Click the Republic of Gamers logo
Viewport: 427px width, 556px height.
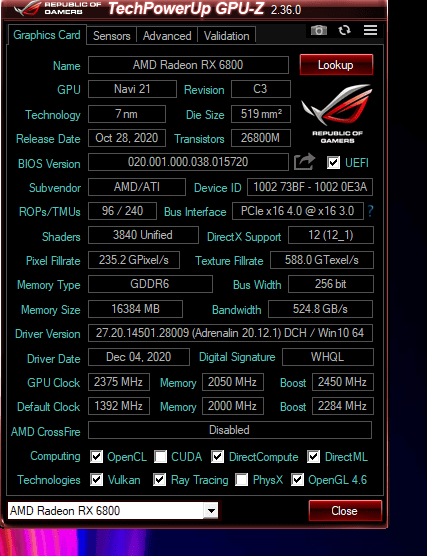(x=337, y=113)
